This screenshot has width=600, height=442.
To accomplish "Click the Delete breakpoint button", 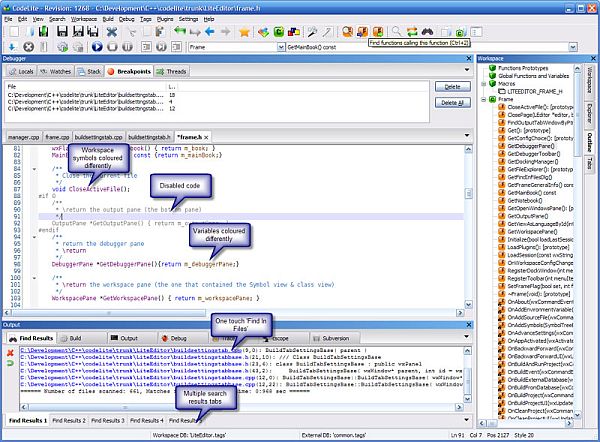I will (x=453, y=87).
